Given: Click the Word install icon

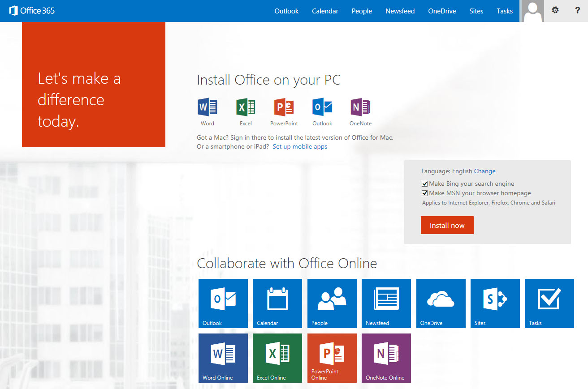Looking at the screenshot, I should (208, 107).
